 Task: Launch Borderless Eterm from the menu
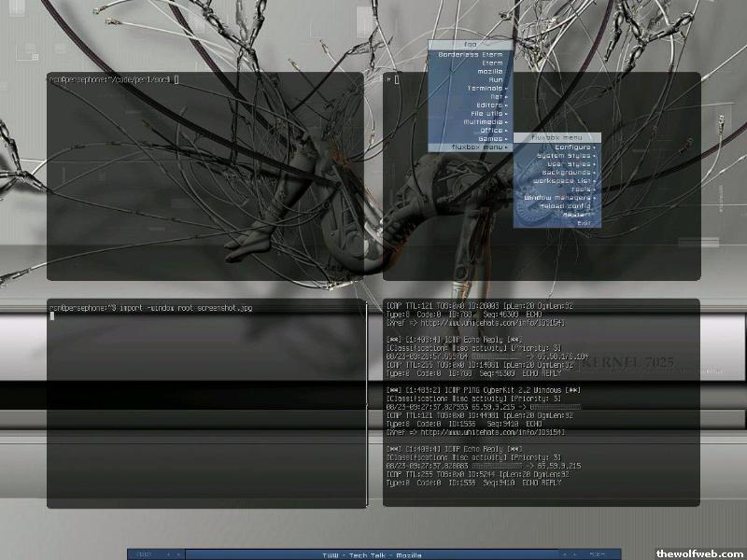[470, 54]
